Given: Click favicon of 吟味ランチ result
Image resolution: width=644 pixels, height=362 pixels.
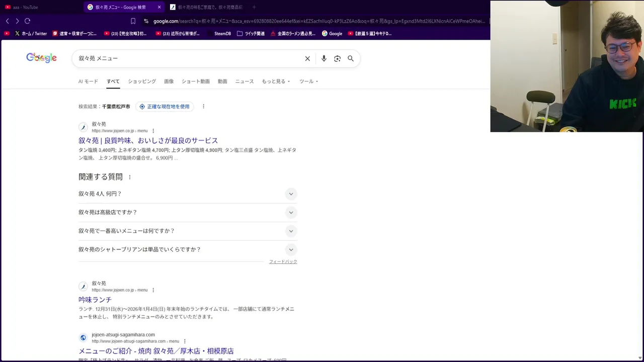Looking at the screenshot, I should [83, 287].
